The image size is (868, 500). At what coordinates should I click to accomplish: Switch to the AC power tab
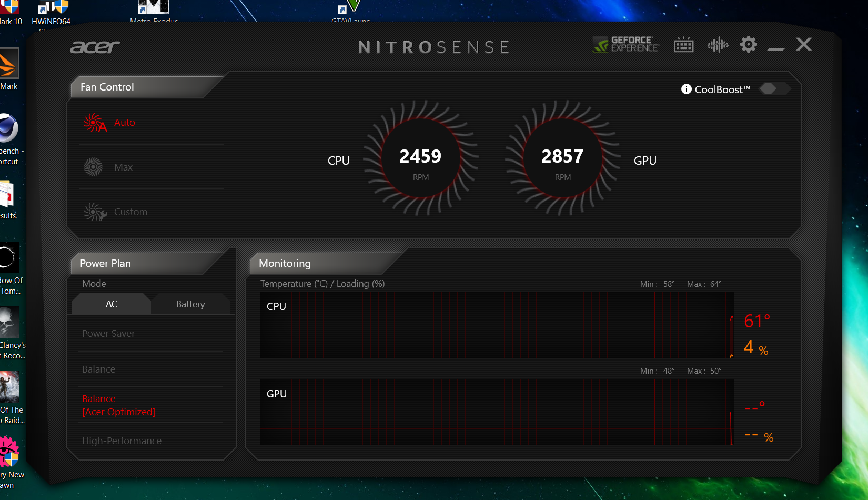[112, 304]
